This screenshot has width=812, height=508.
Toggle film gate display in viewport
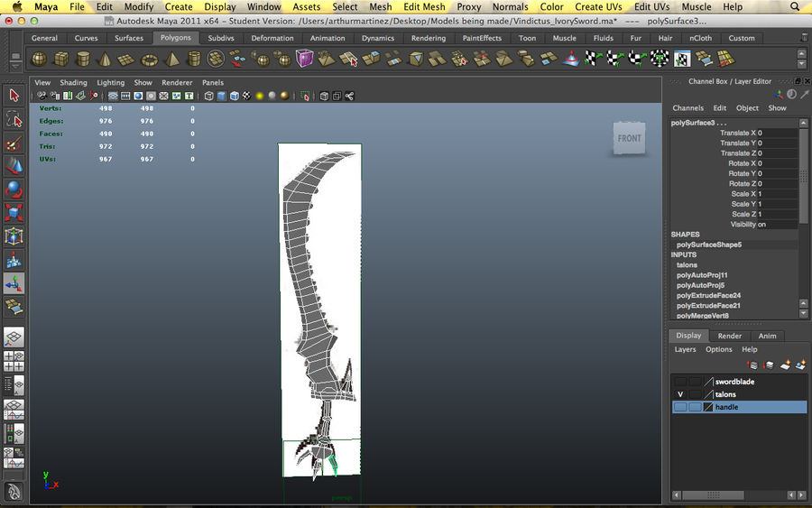[x=125, y=96]
